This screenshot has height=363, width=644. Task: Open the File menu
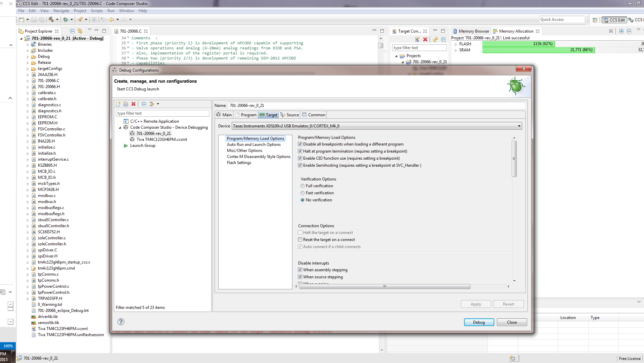point(21,11)
